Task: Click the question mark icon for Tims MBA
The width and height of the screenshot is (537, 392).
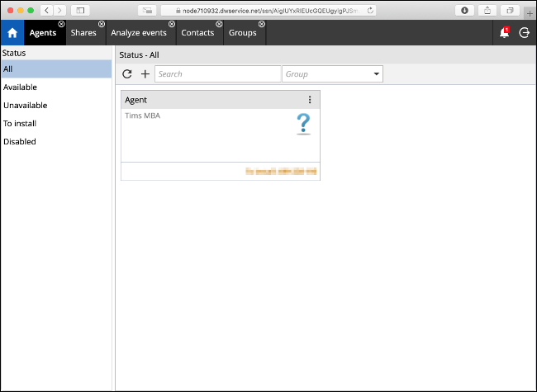Action: (303, 125)
